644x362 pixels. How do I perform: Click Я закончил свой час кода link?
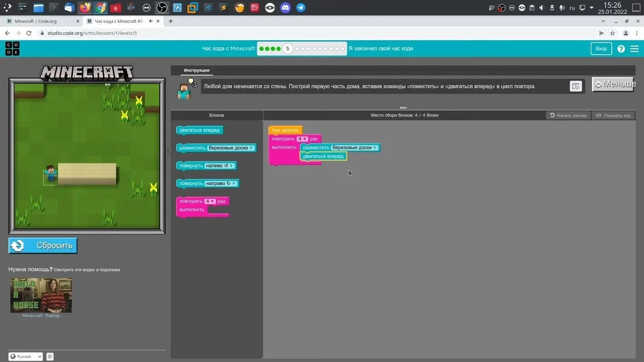click(381, 49)
